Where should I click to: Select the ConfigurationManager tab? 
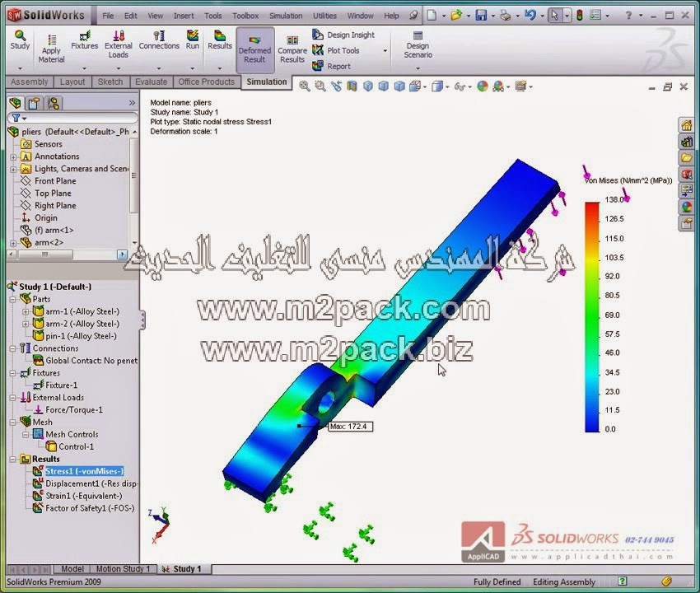[x=54, y=103]
